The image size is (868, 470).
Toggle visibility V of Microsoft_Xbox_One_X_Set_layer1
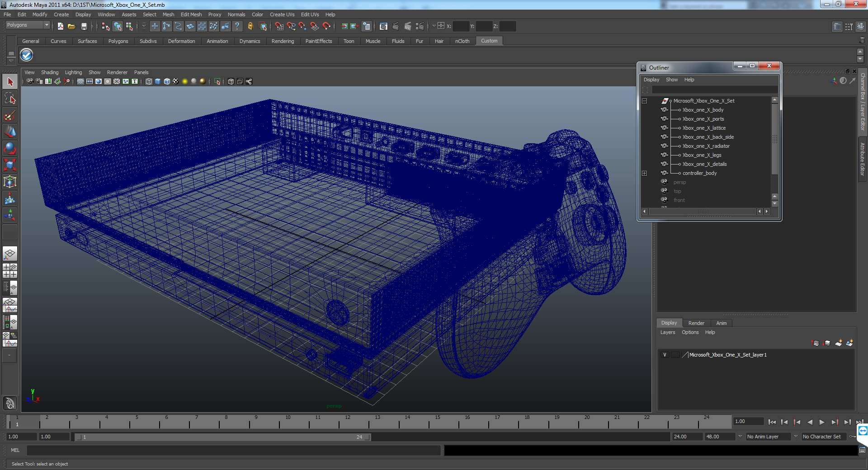[x=665, y=355]
